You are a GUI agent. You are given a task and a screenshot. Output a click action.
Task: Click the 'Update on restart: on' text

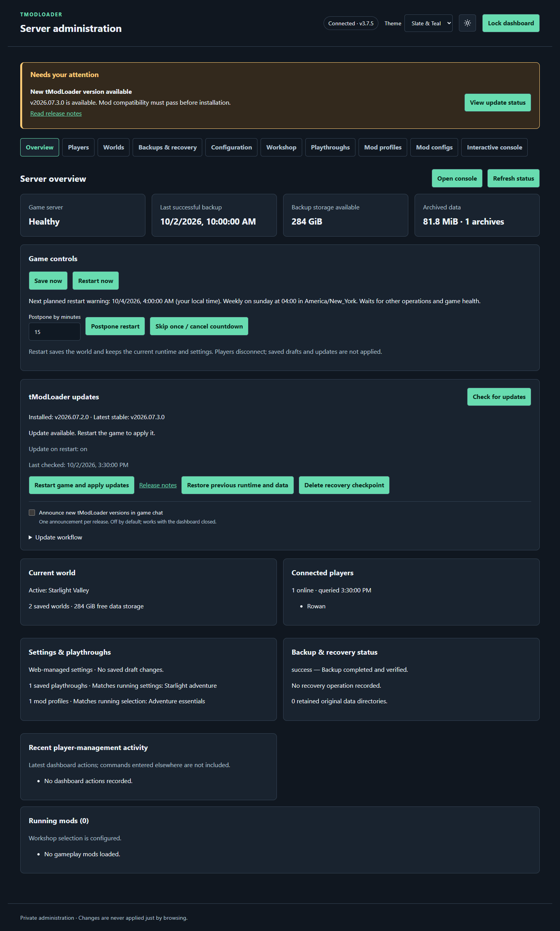(x=58, y=449)
